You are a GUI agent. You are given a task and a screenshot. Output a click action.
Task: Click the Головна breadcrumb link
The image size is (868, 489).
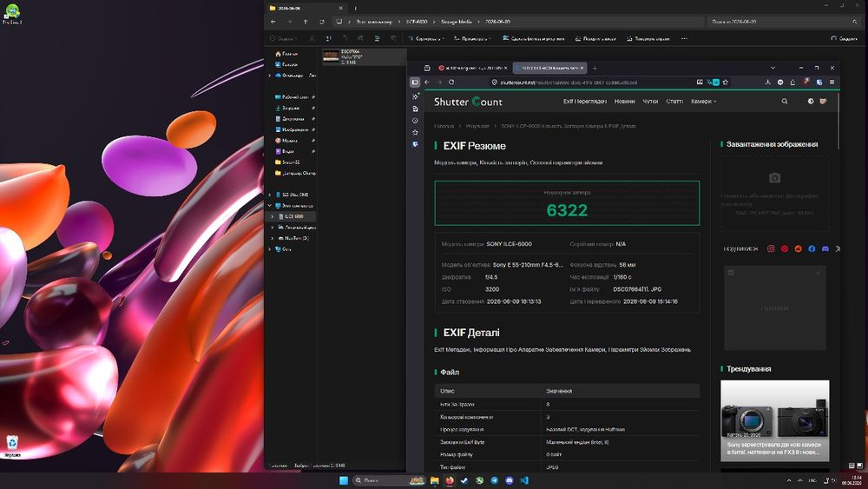pyautogui.click(x=444, y=126)
